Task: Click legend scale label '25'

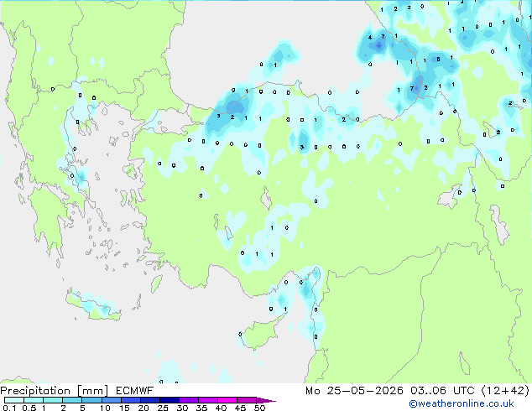Action: (163, 408)
